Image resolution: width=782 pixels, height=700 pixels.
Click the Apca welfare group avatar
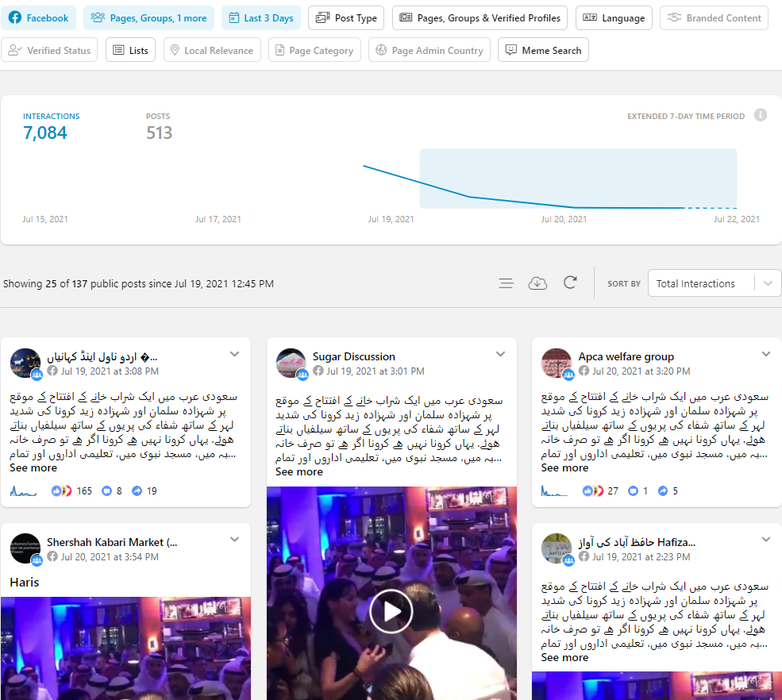pos(556,363)
